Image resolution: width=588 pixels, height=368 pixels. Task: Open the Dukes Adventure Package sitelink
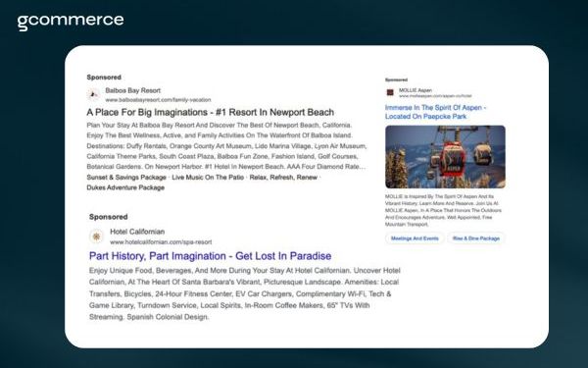click(125, 187)
